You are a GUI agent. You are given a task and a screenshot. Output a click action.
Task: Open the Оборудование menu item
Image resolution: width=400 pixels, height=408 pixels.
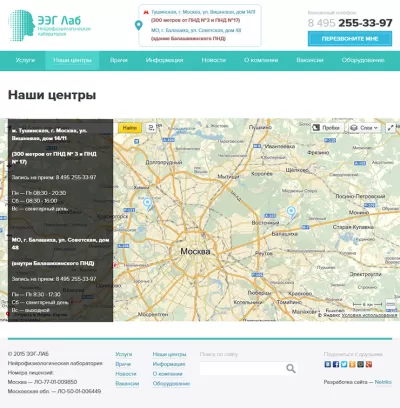tap(363, 60)
